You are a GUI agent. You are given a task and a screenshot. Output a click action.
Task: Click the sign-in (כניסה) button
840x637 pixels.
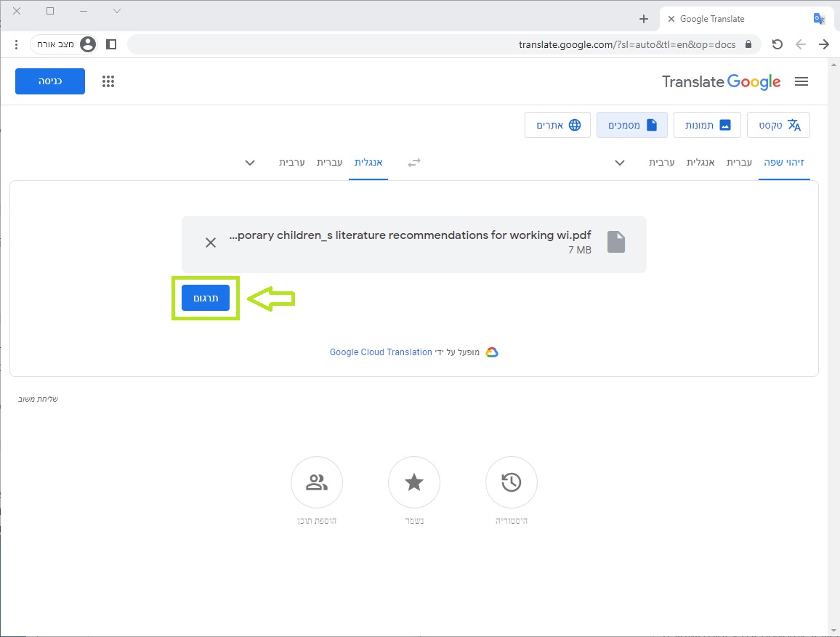point(50,81)
